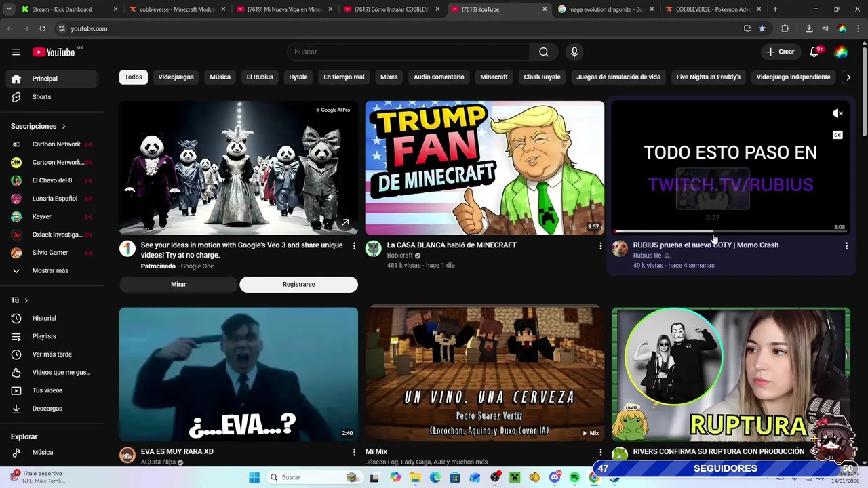Image resolution: width=868 pixels, height=488 pixels.
Task: Open Videos que me gustan list
Action: 52,373
